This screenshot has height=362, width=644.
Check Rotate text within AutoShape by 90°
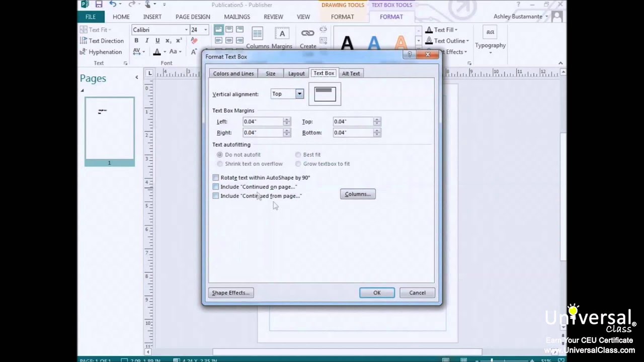click(216, 177)
